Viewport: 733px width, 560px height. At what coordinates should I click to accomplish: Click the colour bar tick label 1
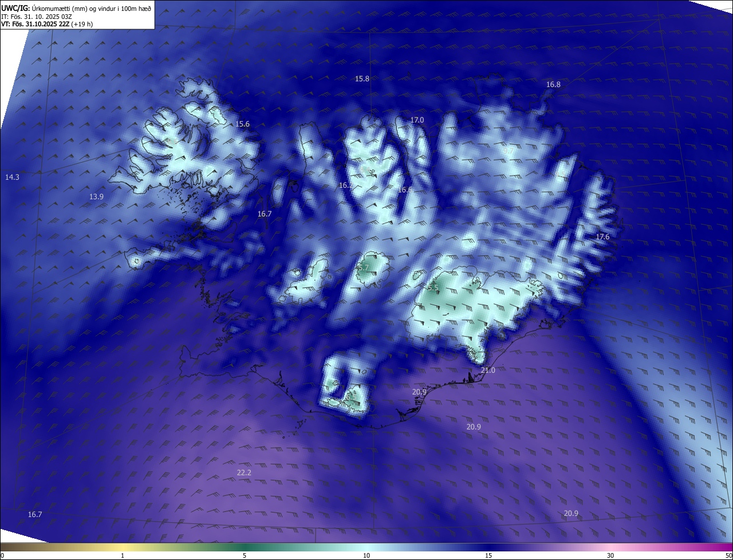123,555
